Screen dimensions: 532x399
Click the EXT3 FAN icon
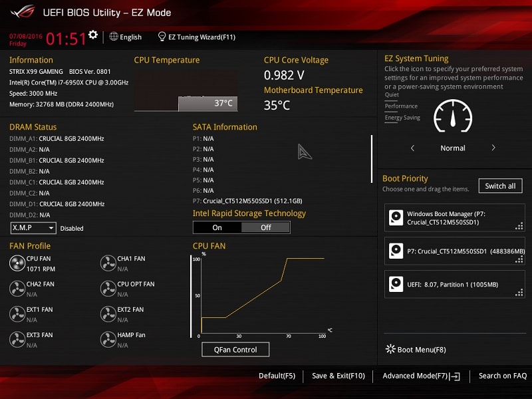[x=17, y=340]
